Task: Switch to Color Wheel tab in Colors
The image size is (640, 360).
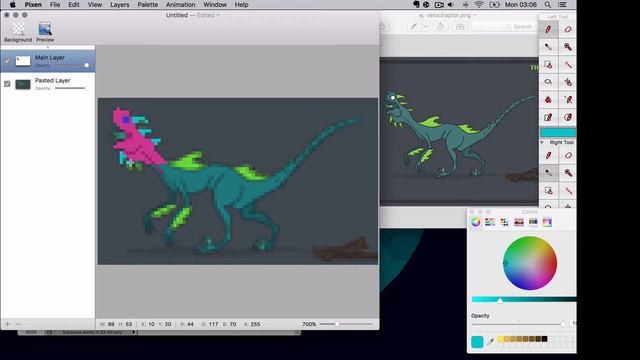Action: click(x=476, y=222)
